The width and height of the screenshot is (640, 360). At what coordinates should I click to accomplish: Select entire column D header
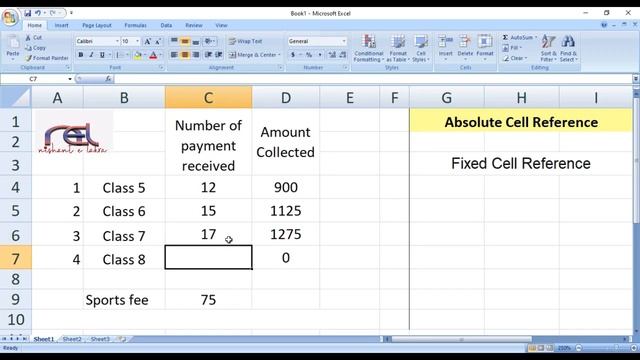coord(286,98)
